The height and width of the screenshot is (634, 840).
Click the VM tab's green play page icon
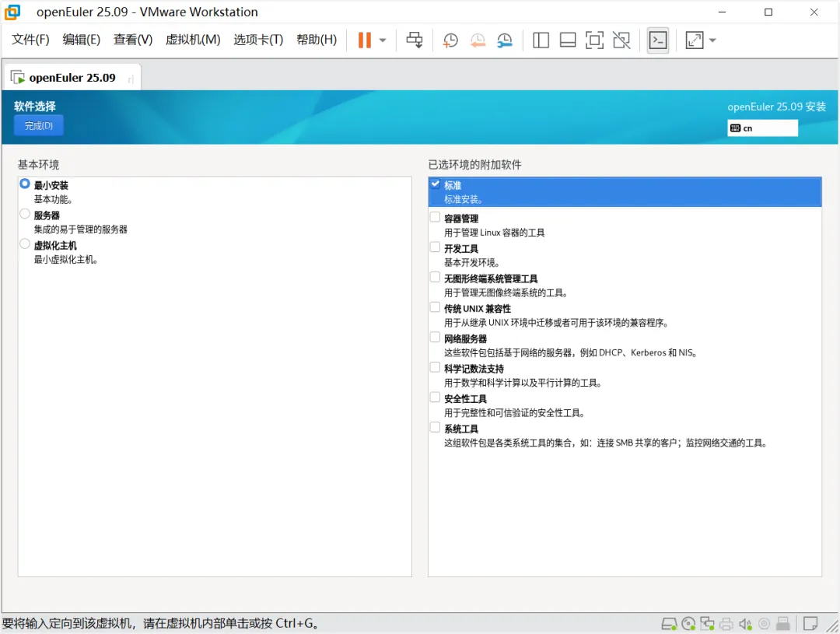(18, 78)
